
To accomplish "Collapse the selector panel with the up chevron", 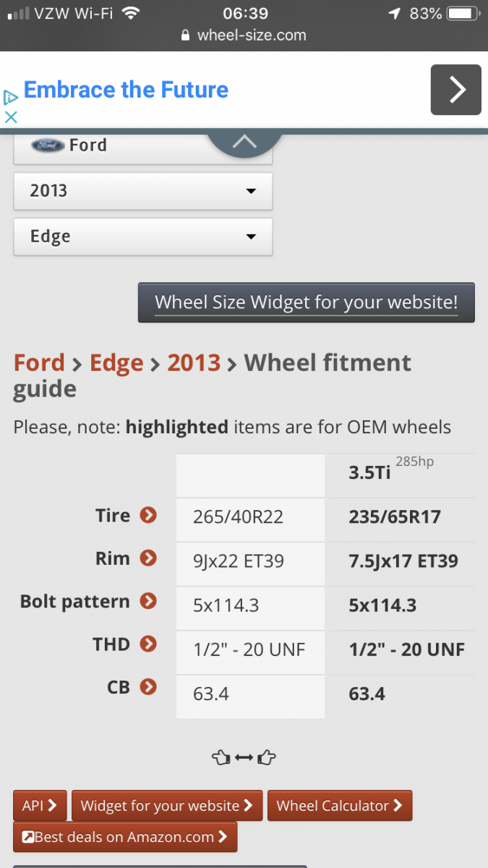I will tap(244, 143).
